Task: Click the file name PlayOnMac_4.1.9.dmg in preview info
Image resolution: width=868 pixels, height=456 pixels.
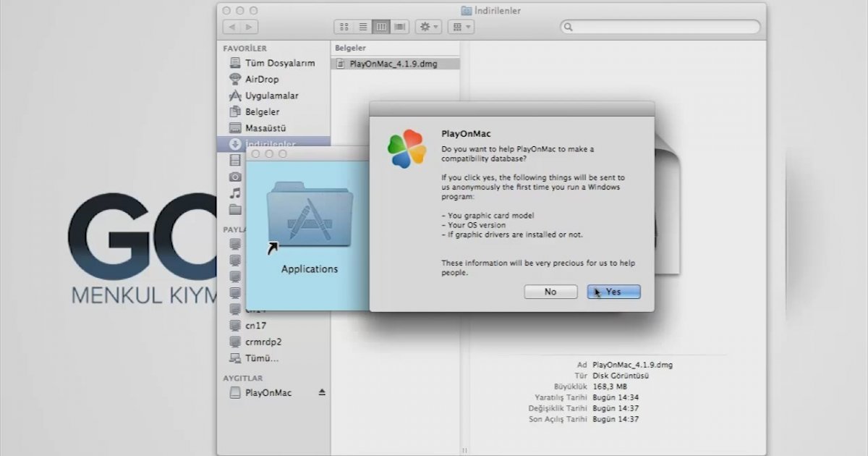Action: [632, 365]
